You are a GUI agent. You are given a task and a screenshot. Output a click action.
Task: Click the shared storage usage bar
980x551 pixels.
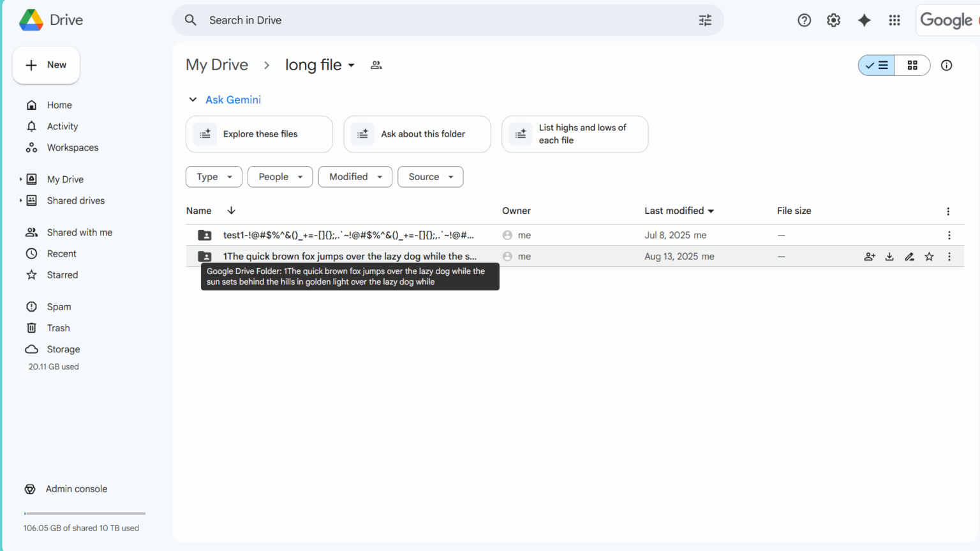click(x=84, y=513)
